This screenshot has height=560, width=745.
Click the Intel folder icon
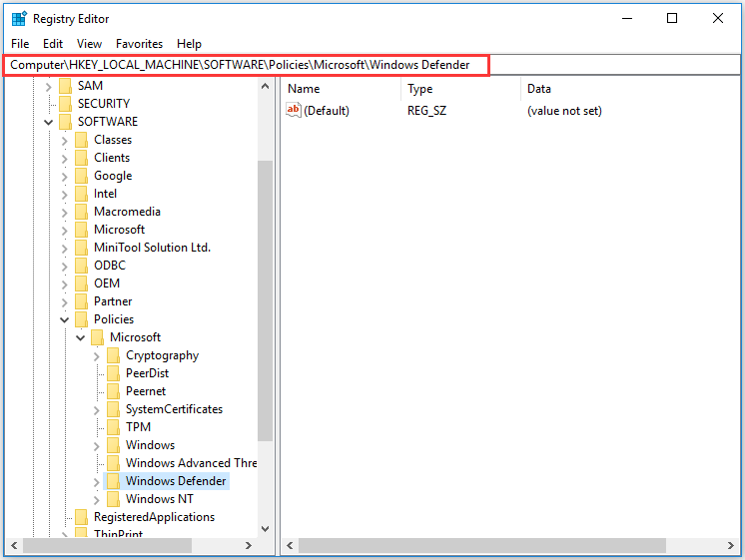pyautogui.click(x=81, y=194)
